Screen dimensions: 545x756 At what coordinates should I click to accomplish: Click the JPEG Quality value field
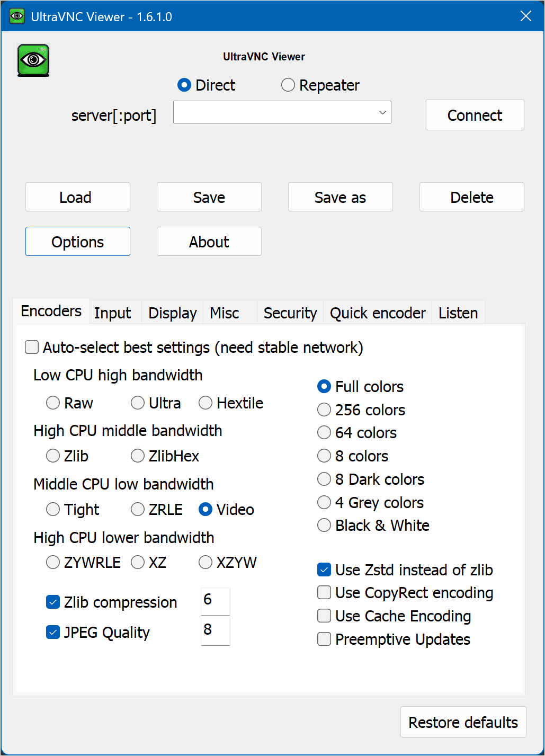click(215, 631)
